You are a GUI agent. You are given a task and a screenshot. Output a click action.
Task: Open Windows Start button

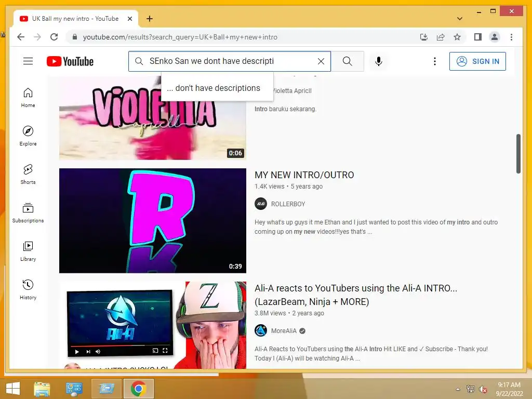tap(13, 389)
